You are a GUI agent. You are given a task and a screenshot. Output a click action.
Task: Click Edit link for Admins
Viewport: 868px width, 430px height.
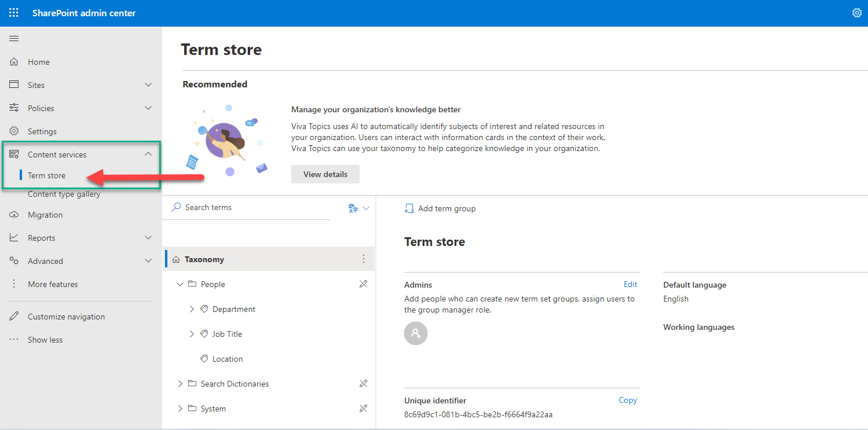click(630, 285)
